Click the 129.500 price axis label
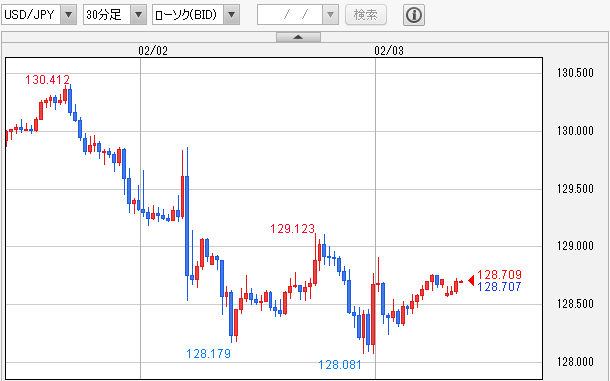 click(x=575, y=189)
